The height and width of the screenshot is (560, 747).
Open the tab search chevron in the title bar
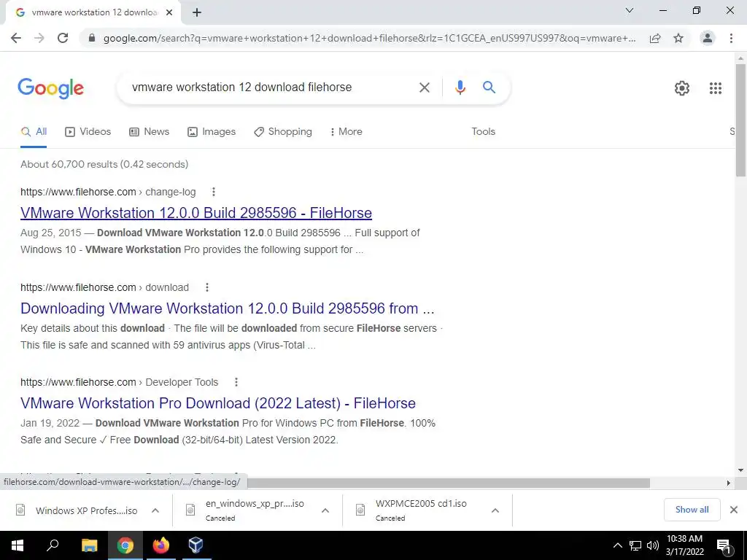click(630, 10)
